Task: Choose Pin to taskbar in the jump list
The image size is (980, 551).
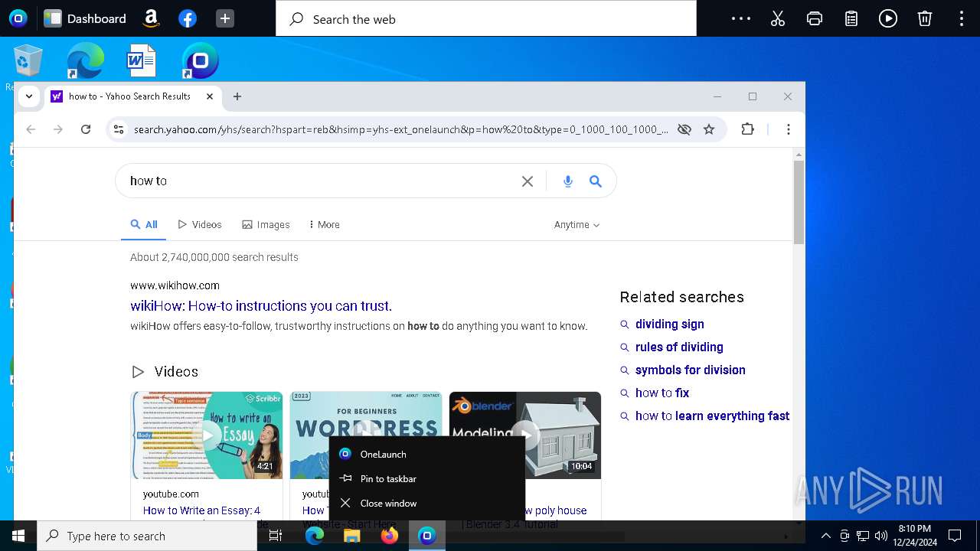Action: tap(427, 478)
